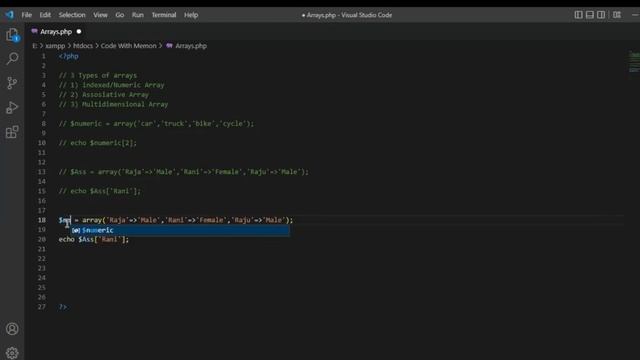
Task: Open the Help menu
Action: [x=191, y=15]
